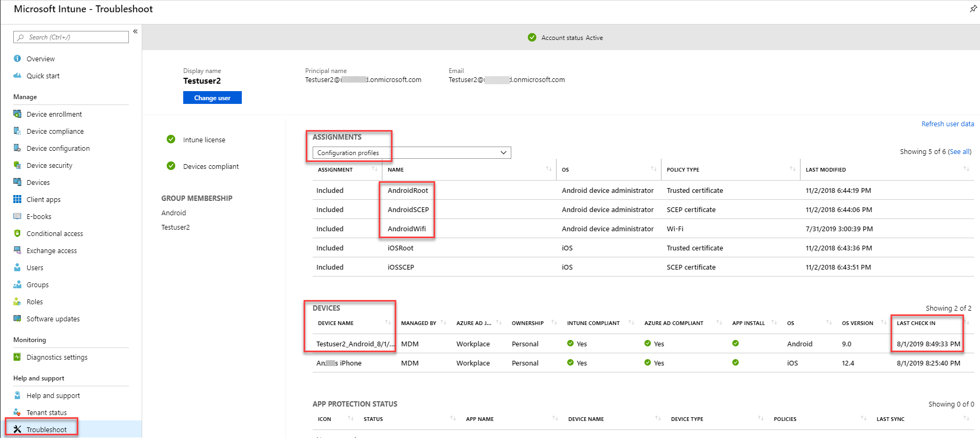Click the Groups icon
980x438 pixels.
17,285
